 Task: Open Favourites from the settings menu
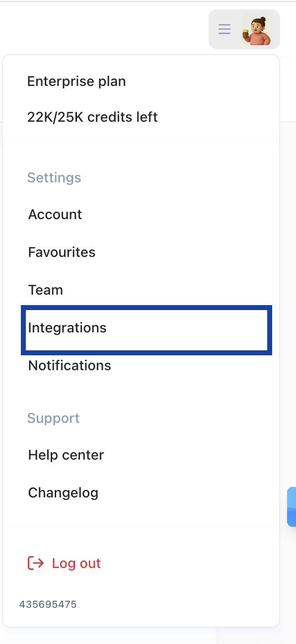click(x=62, y=252)
